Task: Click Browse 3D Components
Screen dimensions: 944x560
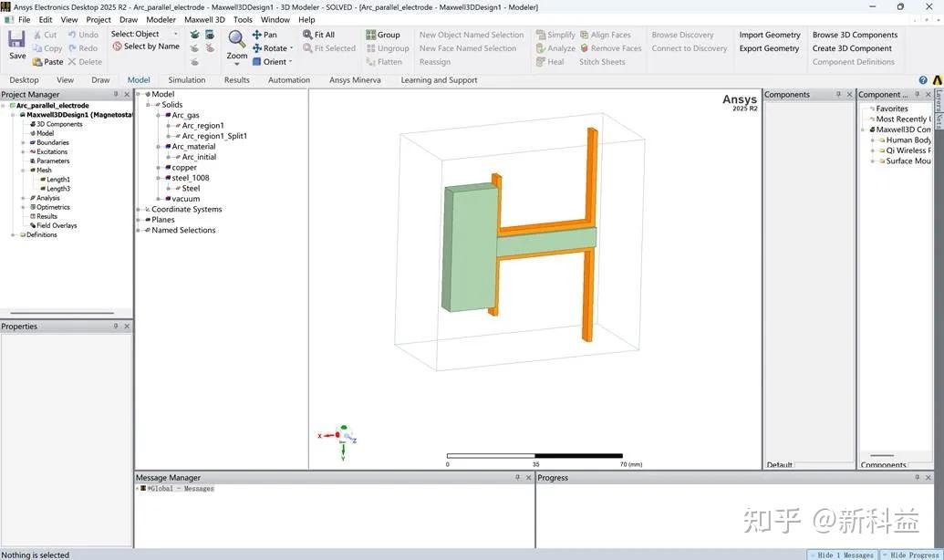Action: click(855, 35)
